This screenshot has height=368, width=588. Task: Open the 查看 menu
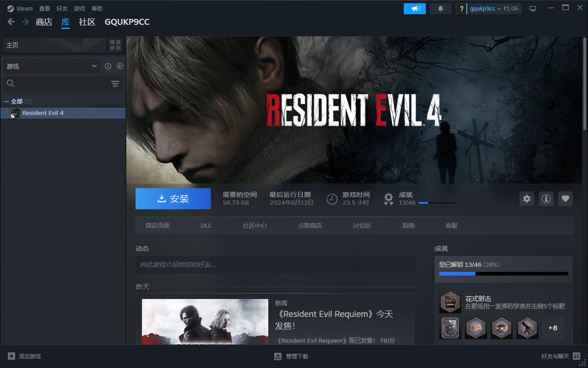[45, 9]
